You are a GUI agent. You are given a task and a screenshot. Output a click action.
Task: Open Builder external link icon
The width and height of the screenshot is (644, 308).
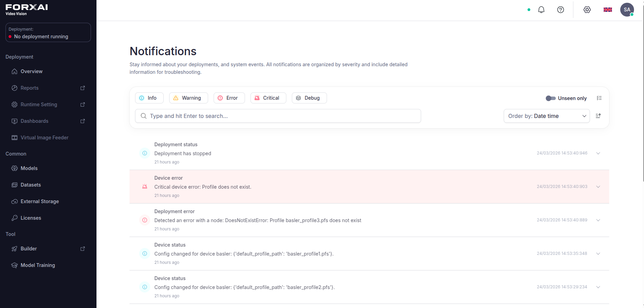(x=83, y=249)
